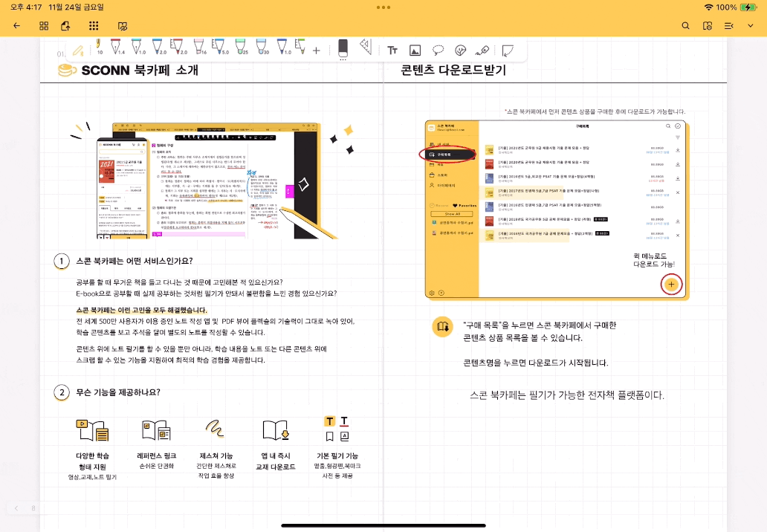Tap highlighted line 스콘 북카페는 이런 고민을 모두 해결했습니다
This screenshot has height=532, width=767.
point(142,311)
